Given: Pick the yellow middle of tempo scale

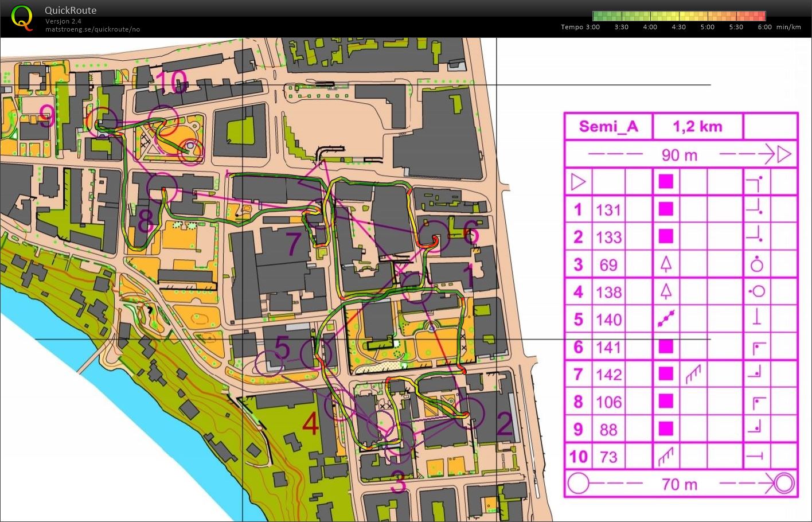Looking at the screenshot, I should 679,16.
